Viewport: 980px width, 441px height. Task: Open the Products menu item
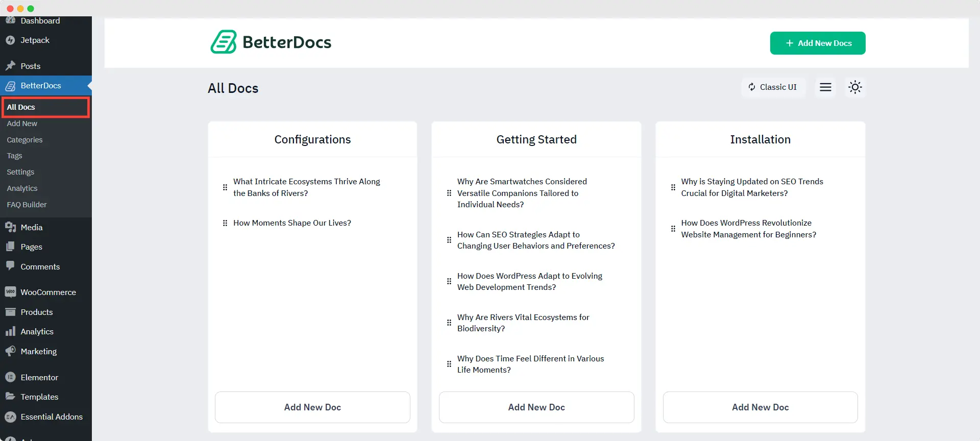click(37, 312)
